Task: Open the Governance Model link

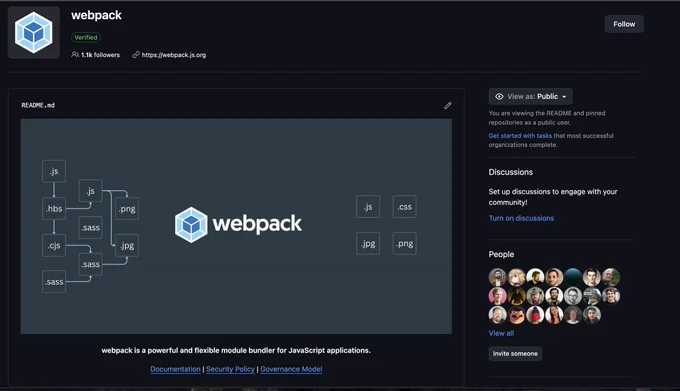Action: click(x=291, y=369)
